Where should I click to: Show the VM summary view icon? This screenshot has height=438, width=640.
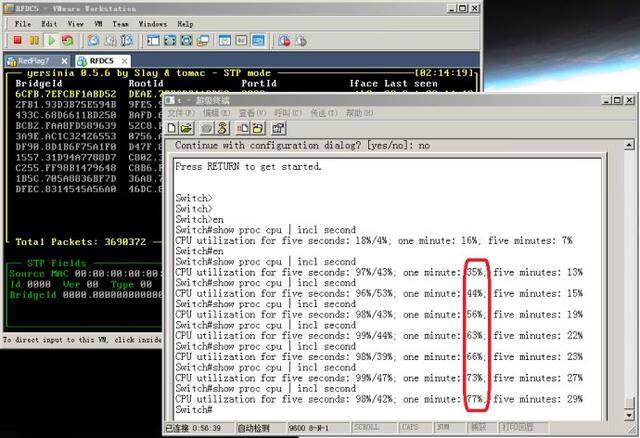click(224, 40)
